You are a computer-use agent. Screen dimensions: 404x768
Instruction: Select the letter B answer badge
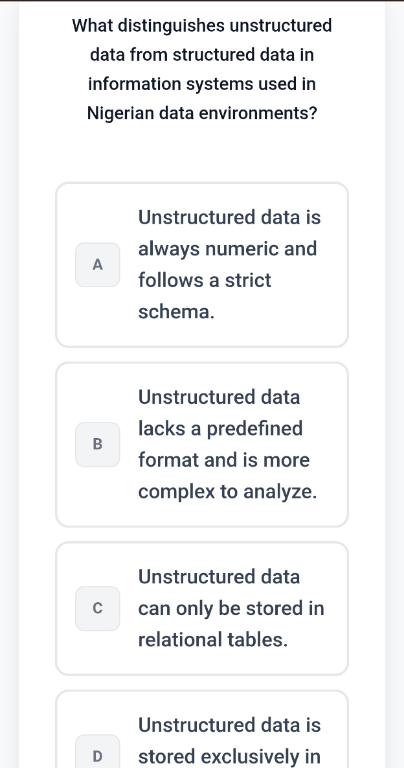coord(97,444)
